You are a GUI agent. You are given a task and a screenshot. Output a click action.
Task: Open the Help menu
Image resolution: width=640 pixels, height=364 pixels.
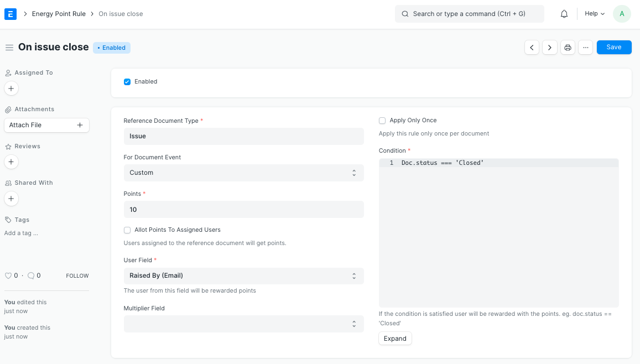(x=595, y=14)
